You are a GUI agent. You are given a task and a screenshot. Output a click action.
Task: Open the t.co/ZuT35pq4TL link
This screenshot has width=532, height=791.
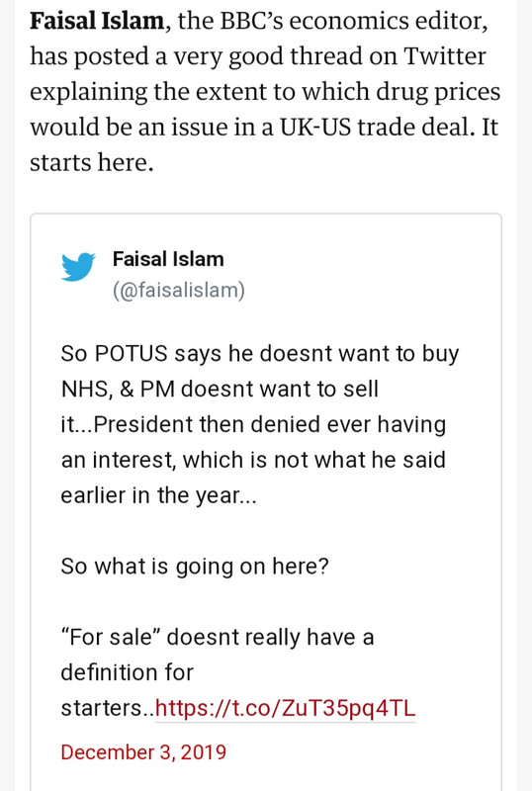pos(285,708)
